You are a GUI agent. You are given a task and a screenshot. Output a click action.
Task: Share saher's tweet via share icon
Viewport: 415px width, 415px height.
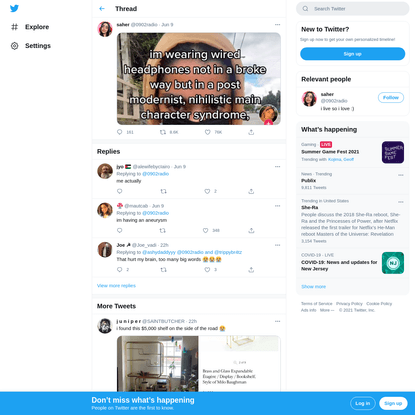tap(251, 132)
